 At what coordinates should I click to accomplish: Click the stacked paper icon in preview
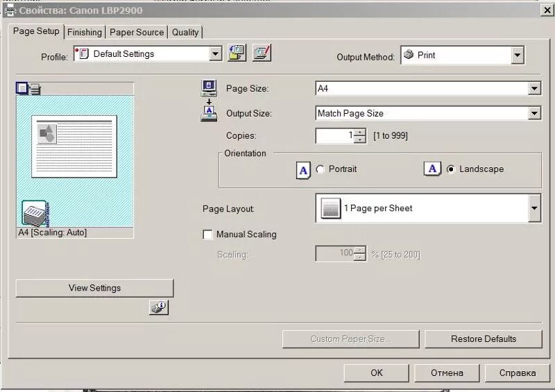click(35, 213)
